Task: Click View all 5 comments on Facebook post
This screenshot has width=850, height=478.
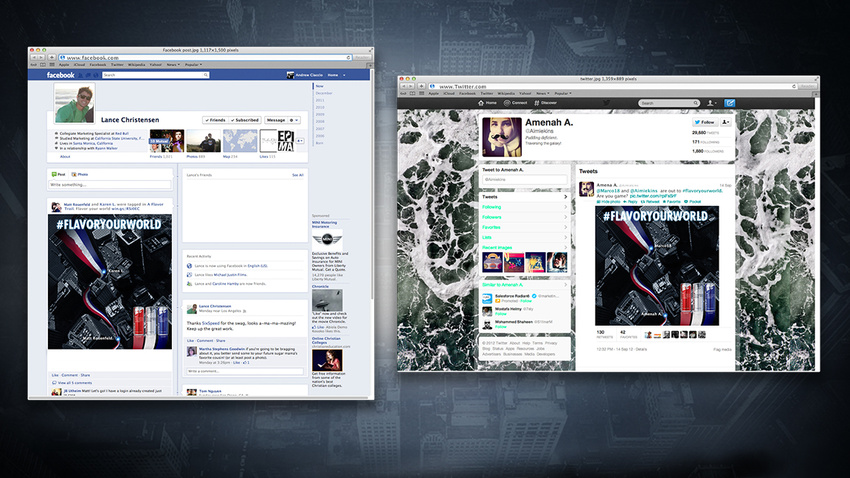Action: pos(75,383)
